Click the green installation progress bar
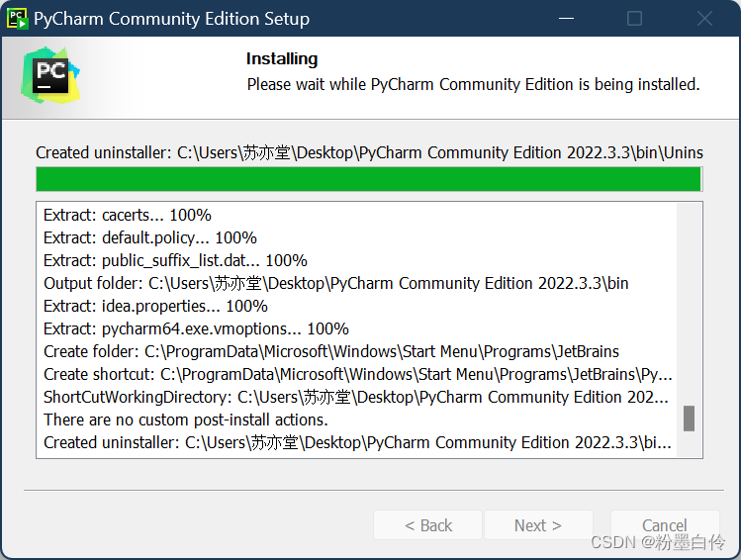Screen dimensions: 741x560 (369, 179)
